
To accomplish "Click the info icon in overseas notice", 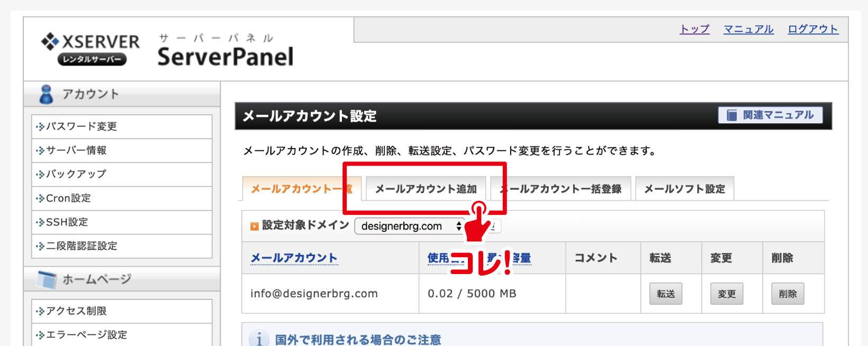I will [259, 339].
